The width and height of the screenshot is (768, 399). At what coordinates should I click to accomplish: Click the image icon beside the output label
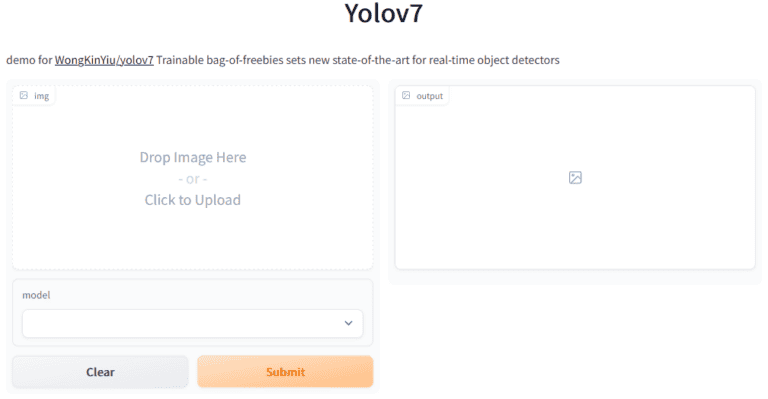(406, 95)
